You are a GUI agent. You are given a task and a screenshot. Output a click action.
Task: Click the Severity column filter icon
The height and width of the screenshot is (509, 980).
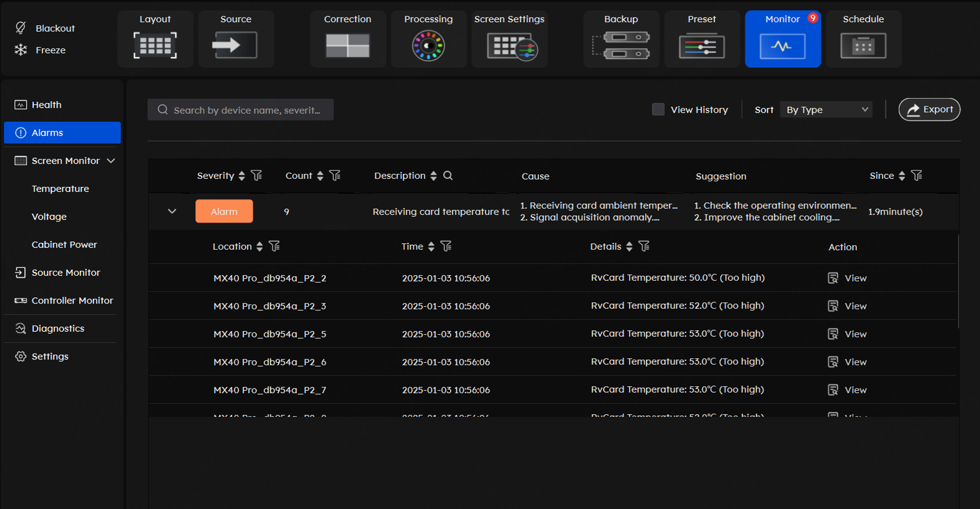[256, 176]
